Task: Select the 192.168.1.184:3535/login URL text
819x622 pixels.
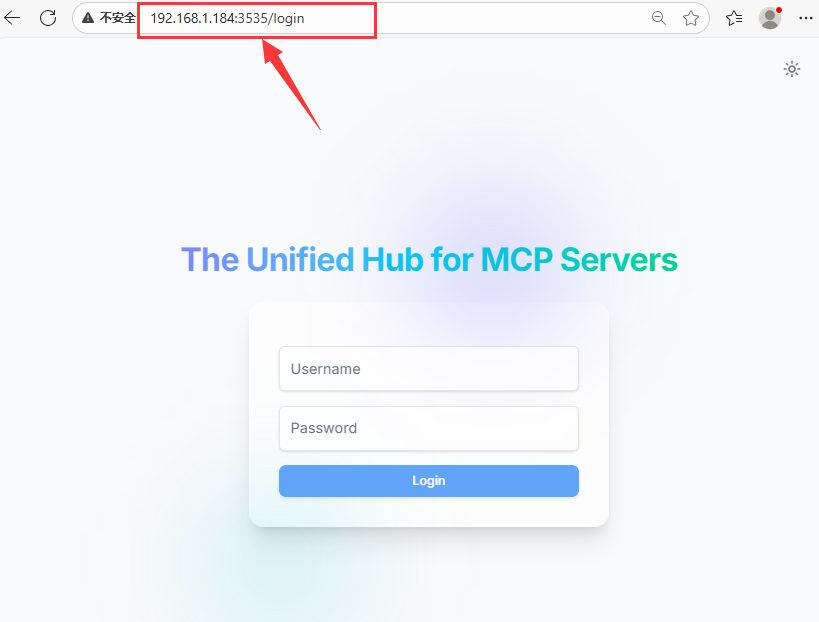Action: tap(227, 19)
